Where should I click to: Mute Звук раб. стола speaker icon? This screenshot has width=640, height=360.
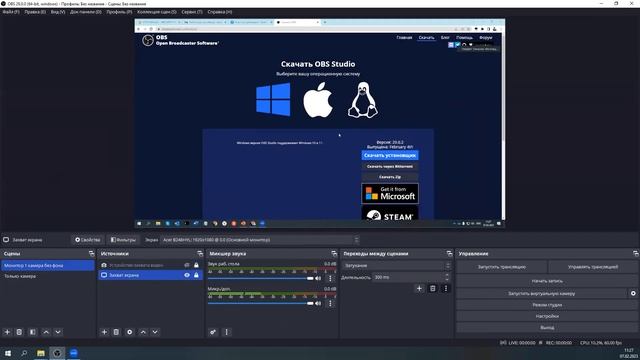[x=318, y=278]
